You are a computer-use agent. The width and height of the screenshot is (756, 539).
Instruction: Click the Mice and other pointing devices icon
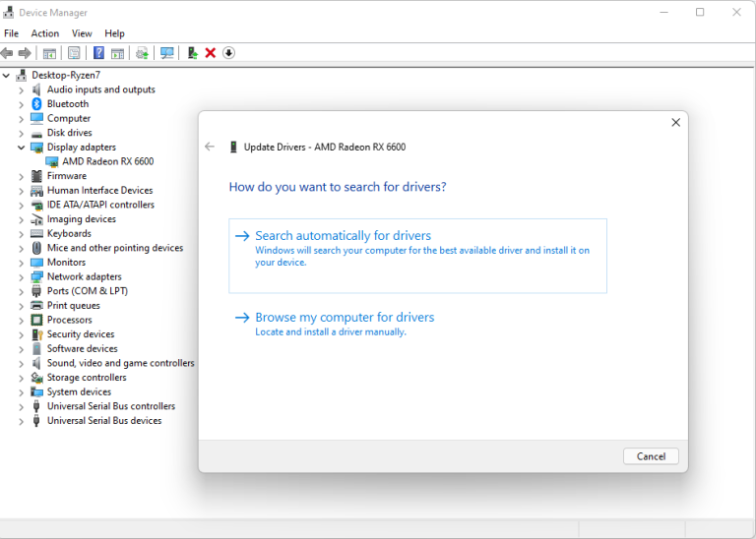[36, 248]
